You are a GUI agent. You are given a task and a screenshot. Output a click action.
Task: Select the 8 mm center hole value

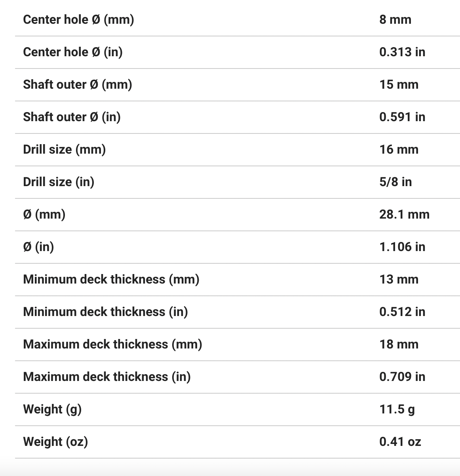[x=395, y=19]
